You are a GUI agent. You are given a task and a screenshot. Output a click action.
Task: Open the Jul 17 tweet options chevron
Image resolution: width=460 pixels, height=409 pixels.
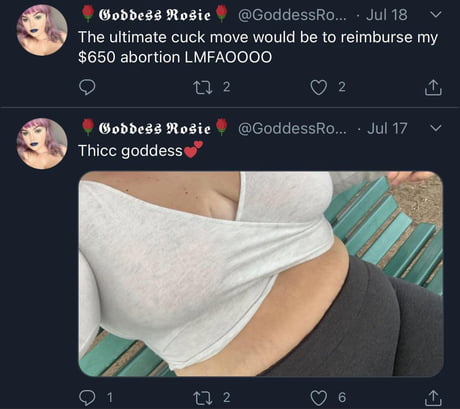pyautogui.click(x=436, y=128)
